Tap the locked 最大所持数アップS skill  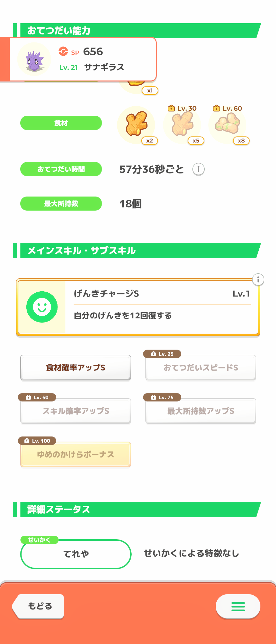[x=201, y=411]
